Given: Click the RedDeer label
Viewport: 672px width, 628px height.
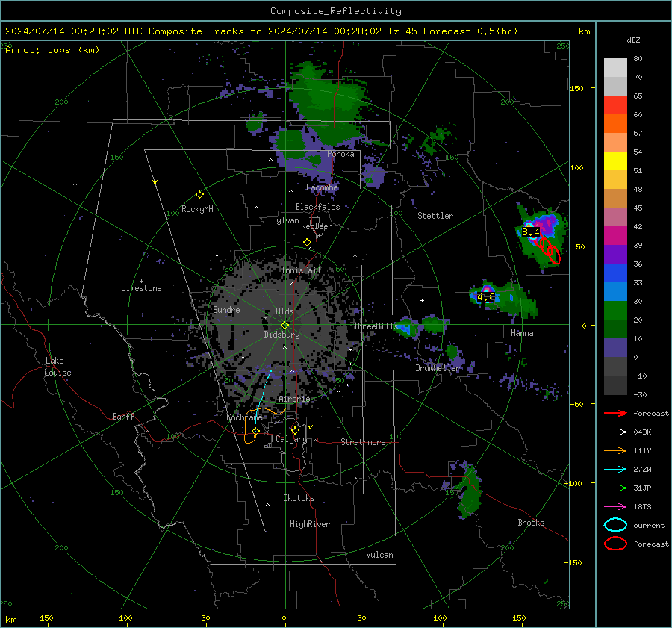Looking at the screenshot, I should coord(317,226).
